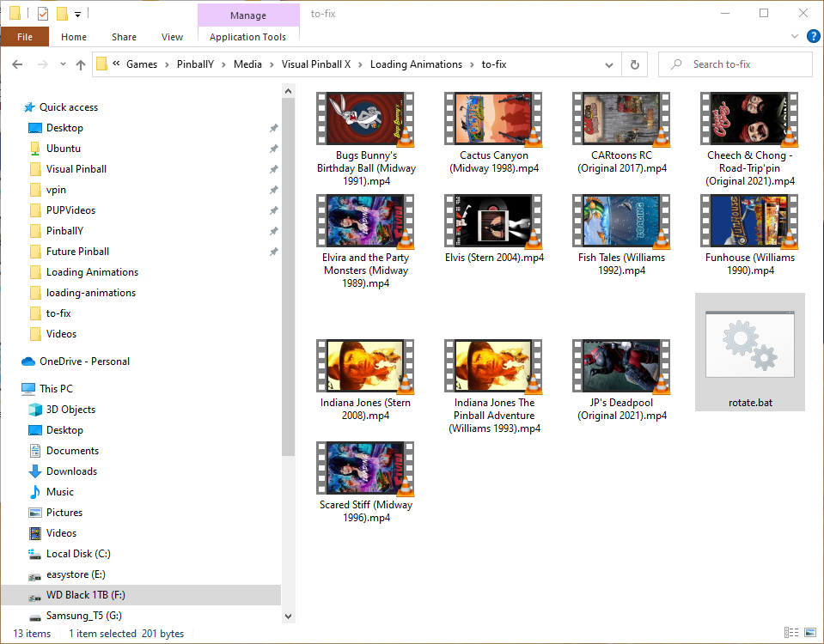
Task: Select Elvira and the Party Monsters video
Action: tap(366, 241)
